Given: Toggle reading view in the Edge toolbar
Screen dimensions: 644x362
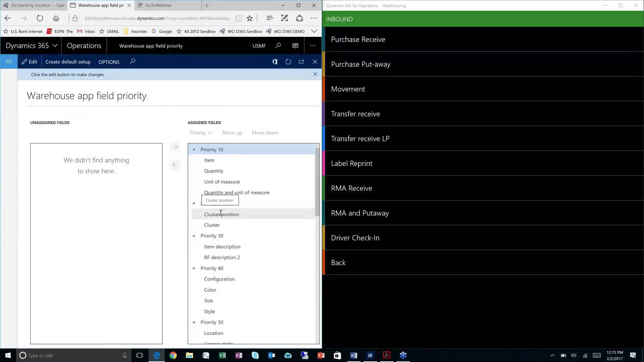Looking at the screenshot, I should click(x=238, y=18).
